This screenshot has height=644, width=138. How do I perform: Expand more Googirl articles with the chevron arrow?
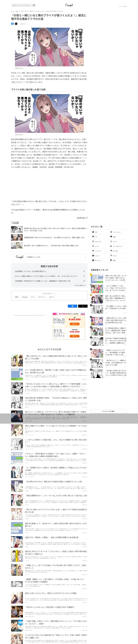click(x=85, y=257)
